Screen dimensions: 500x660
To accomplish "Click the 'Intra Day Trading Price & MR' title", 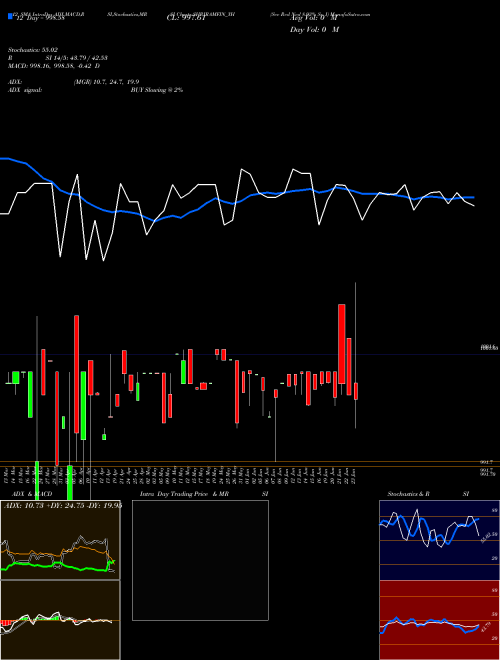I will tap(184, 494).
